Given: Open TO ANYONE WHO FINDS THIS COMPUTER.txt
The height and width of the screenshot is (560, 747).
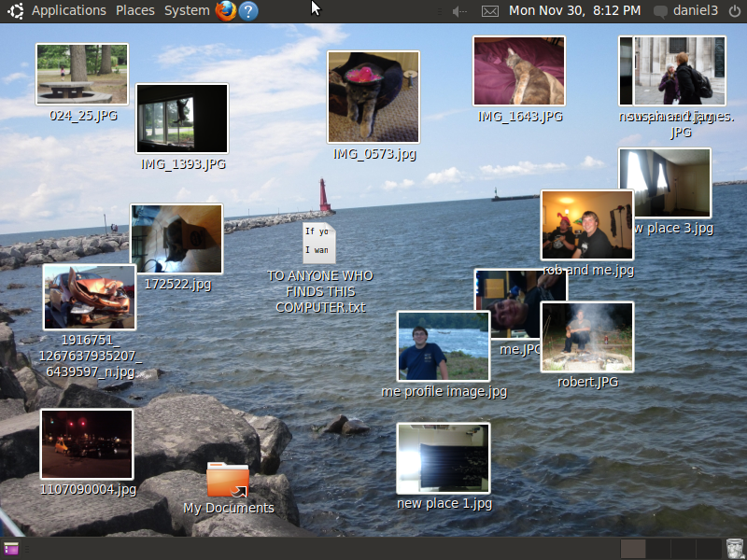Looking at the screenshot, I should click(319, 243).
